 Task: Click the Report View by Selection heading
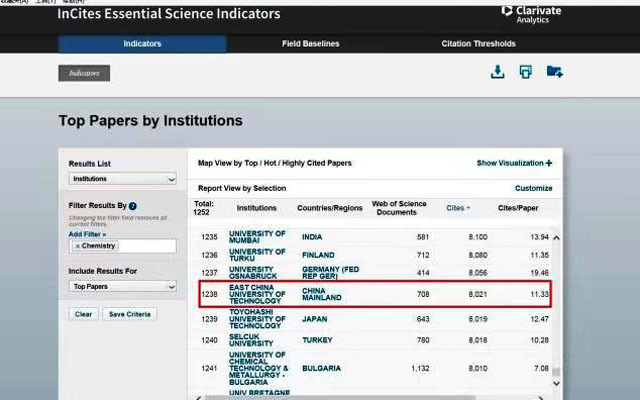(x=242, y=188)
